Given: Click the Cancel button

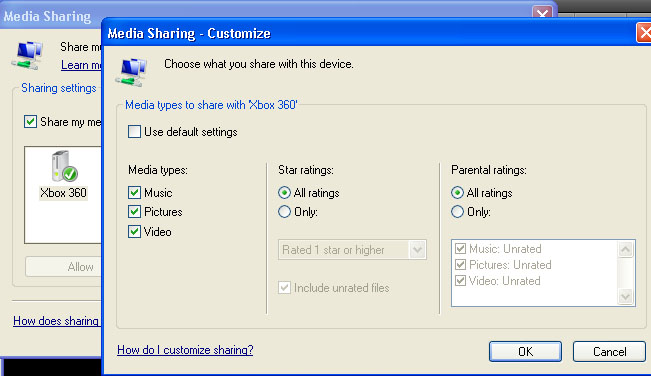Looking at the screenshot, I should click(x=609, y=352).
